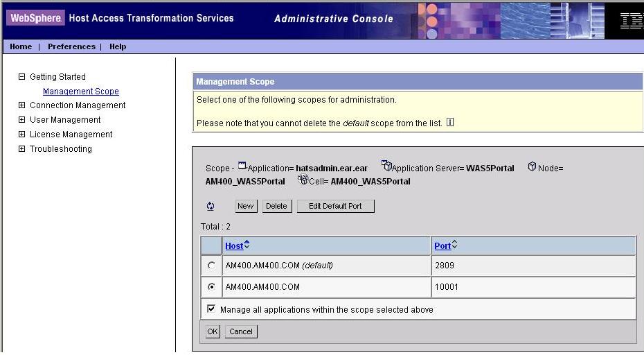The width and height of the screenshot is (644, 355).
Task: Click the WAS5Portal application server name
Action: tap(490, 168)
